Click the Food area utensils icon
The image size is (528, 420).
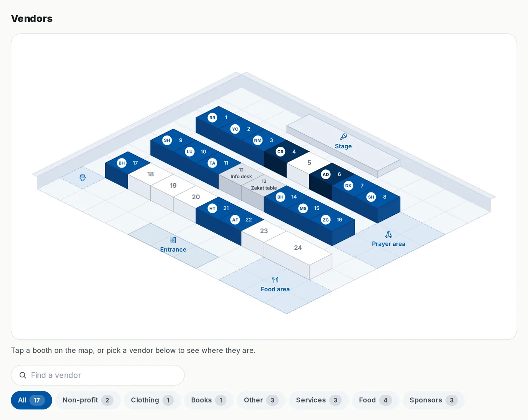275,280
